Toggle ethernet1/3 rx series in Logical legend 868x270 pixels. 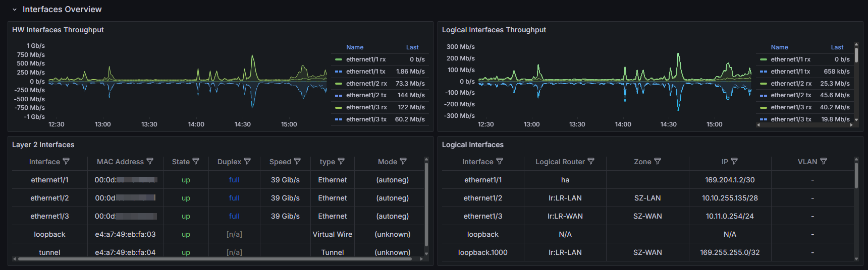tap(791, 107)
